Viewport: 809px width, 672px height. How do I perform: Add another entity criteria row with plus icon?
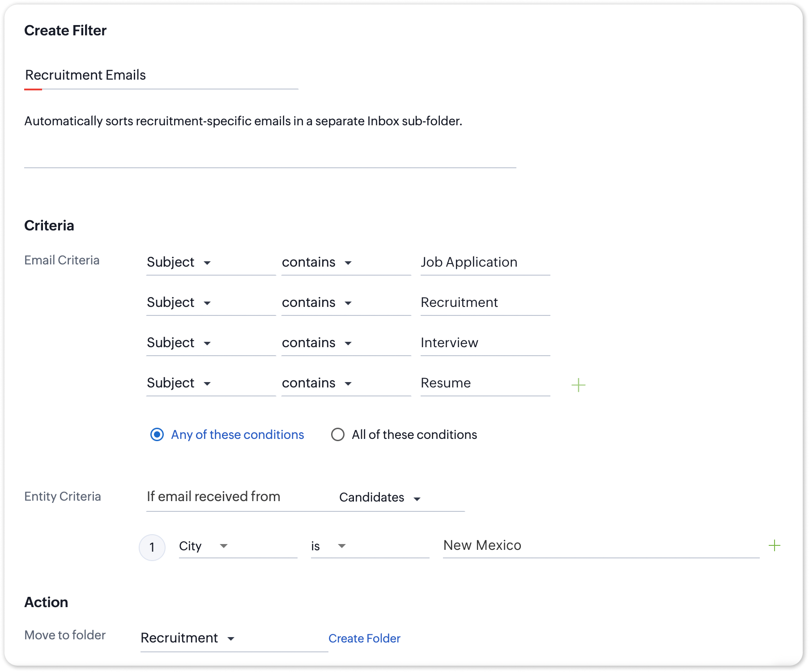pyautogui.click(x=774, y=545)
